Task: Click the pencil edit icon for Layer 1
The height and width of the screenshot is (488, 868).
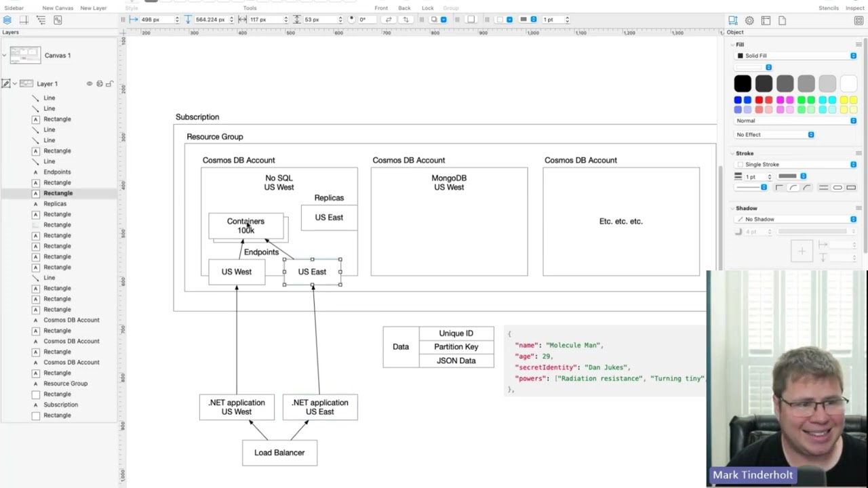Action: pyautogui.click(x=6, y=84)
